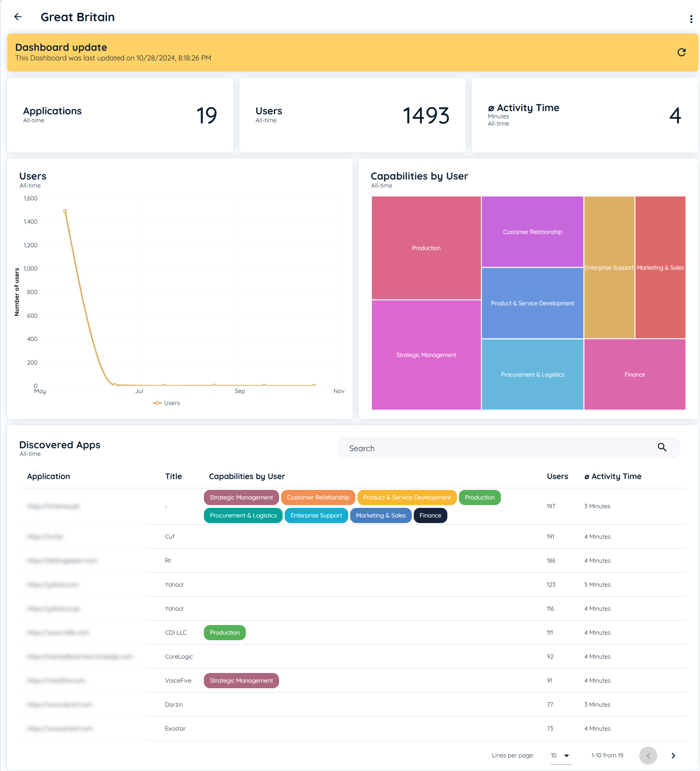
Task: Click the blurred application link in VoiceFive row
Action: (56, 681)
